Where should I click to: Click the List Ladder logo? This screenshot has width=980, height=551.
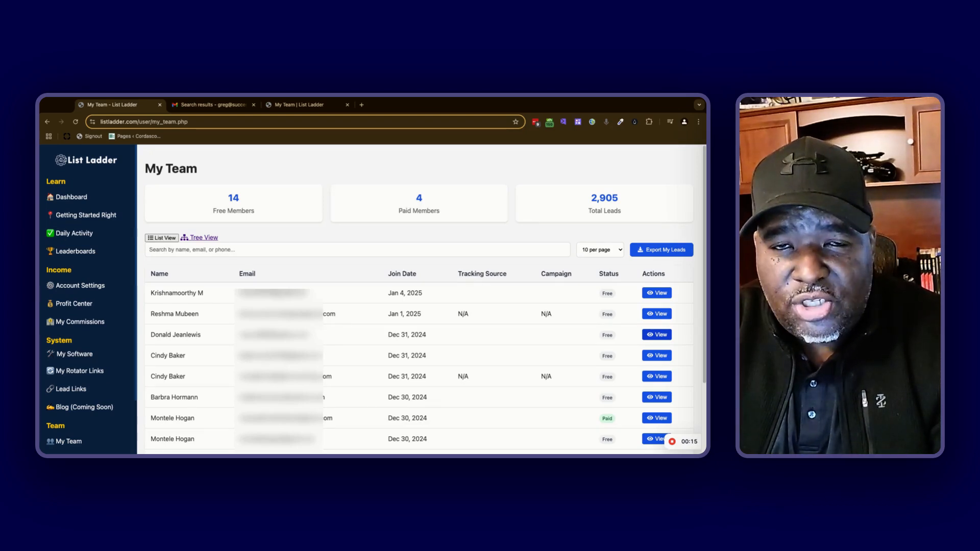click(x=86, y=160)
